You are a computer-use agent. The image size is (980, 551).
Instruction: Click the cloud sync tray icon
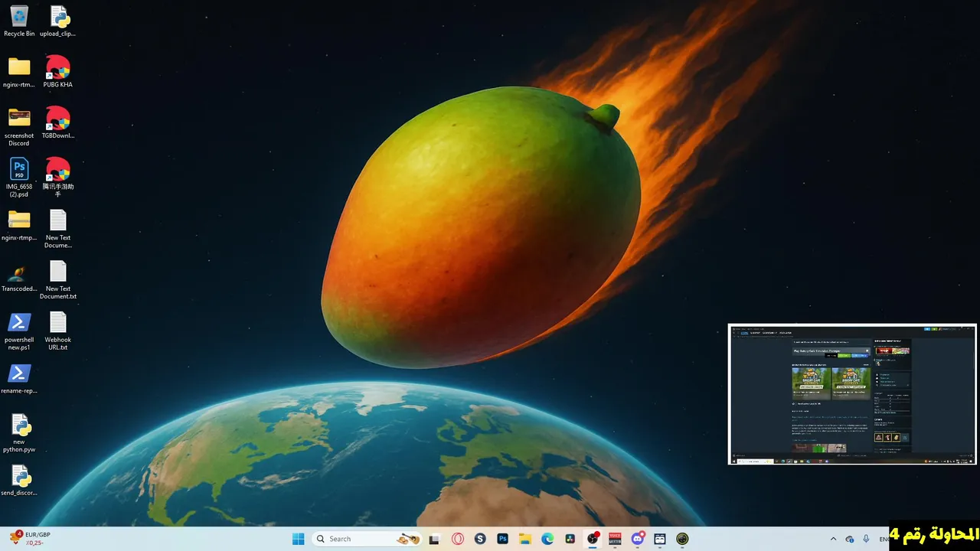coord(850,539)
